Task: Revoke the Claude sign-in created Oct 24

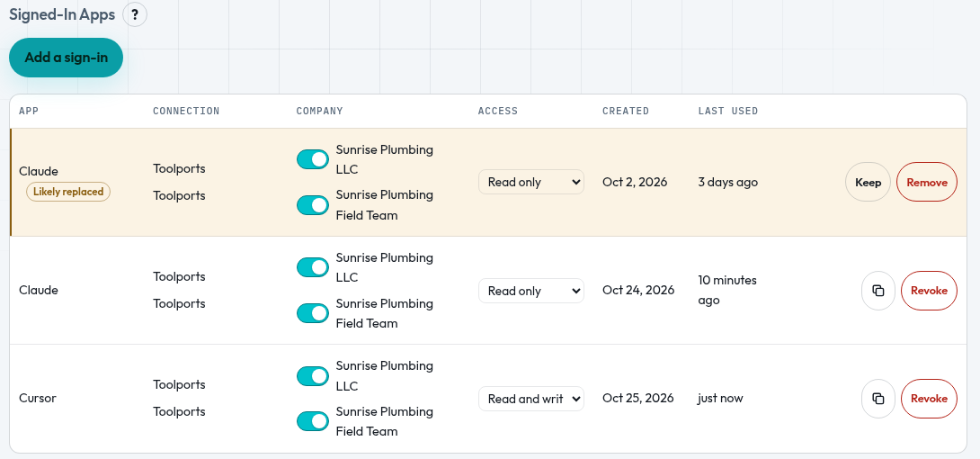Action: click(929, 290)
